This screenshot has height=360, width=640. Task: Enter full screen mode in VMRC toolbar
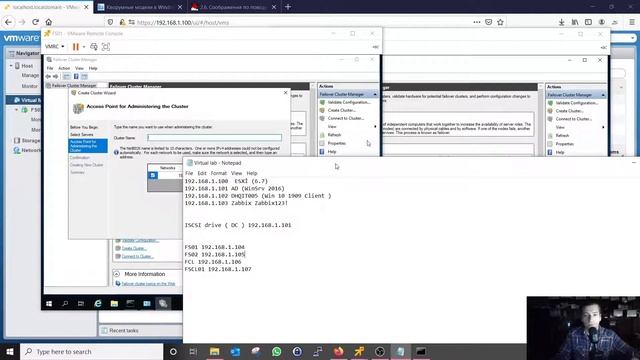pos(106,47)
